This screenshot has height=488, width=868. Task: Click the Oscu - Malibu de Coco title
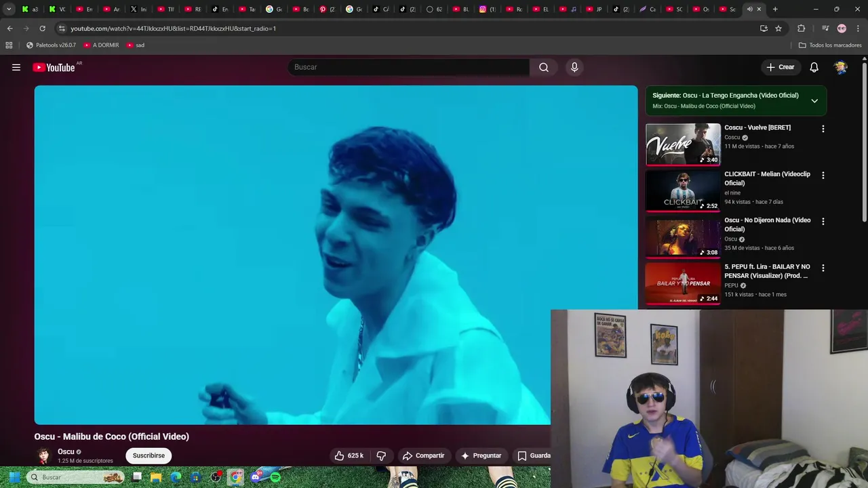pyautogui.click(x=112, y=436)
